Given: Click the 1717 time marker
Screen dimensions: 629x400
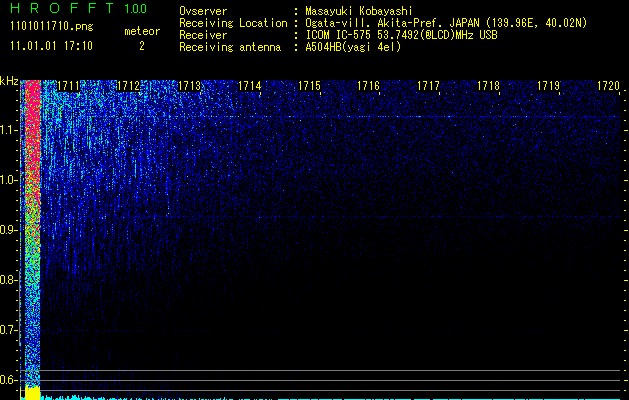Looking at the screenshot, I should click(428, 86).
